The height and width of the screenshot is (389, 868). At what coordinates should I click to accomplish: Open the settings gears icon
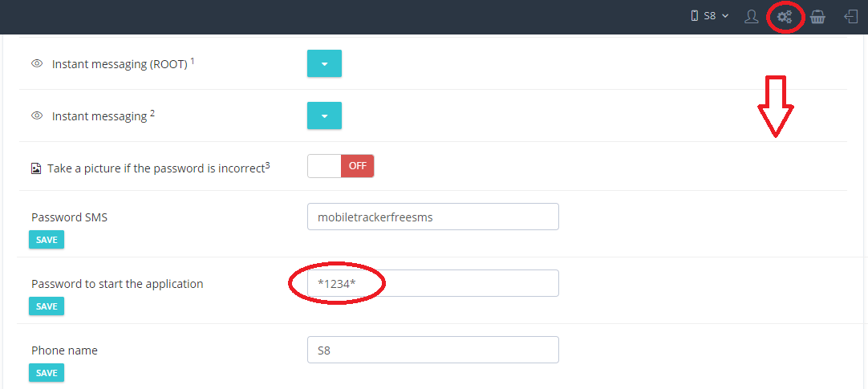coord(785,17)
